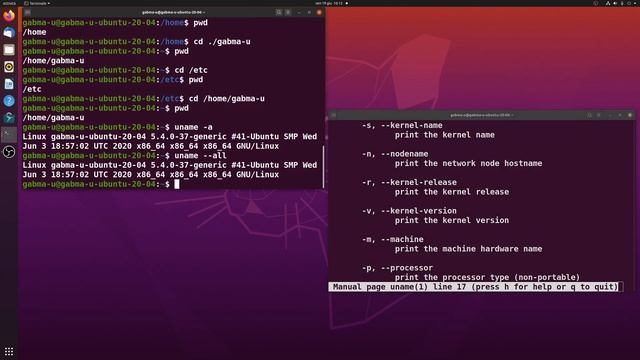This screenshot has width=640, height=360.
Task: Click '-n, --nodename' option in man page
Action: [x=395, y=154]
